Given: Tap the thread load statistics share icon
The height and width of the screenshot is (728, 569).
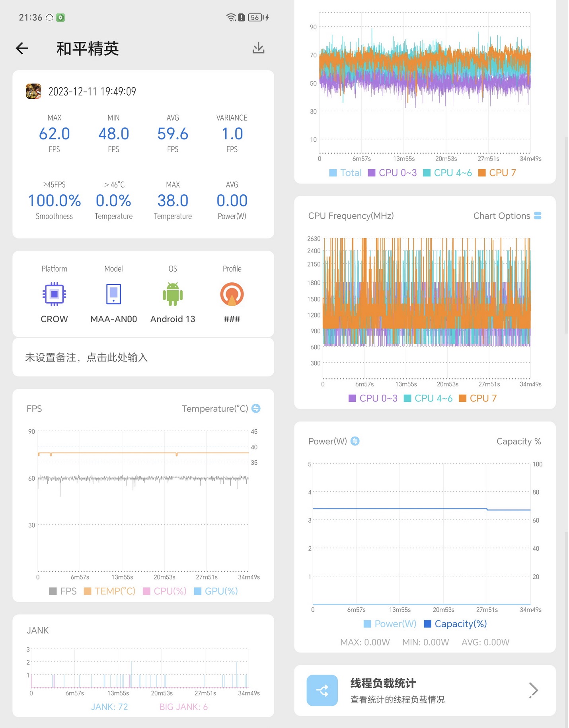Looking at the screenshot, I should (322, 690).
